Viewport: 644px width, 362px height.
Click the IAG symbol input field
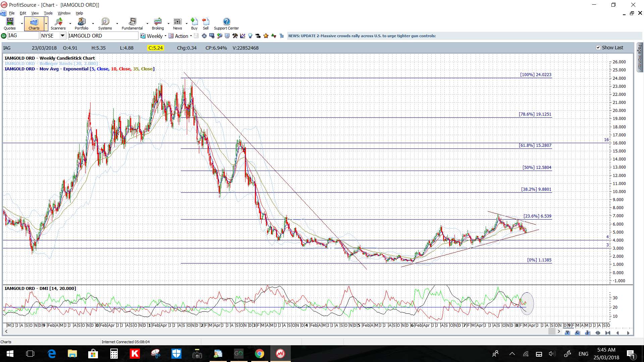click(23, 36)
